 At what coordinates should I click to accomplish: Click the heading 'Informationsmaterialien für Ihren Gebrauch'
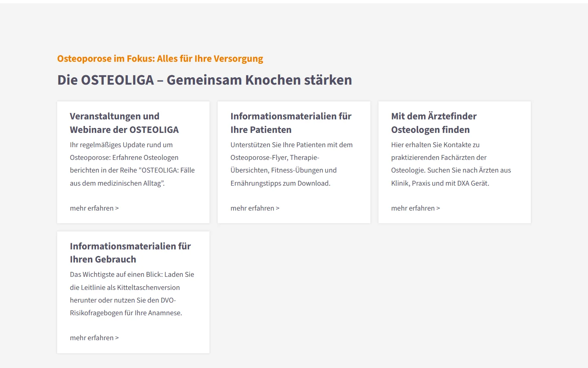[130, 253]
